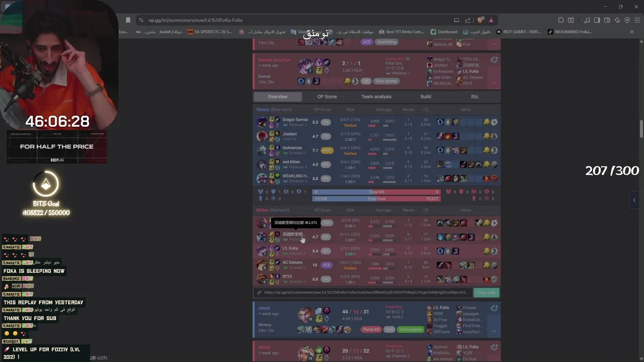This screenshot has width=644, height=362.
Task: Click the VPN shield icon in toolbar
Action: tap(627, 20)
